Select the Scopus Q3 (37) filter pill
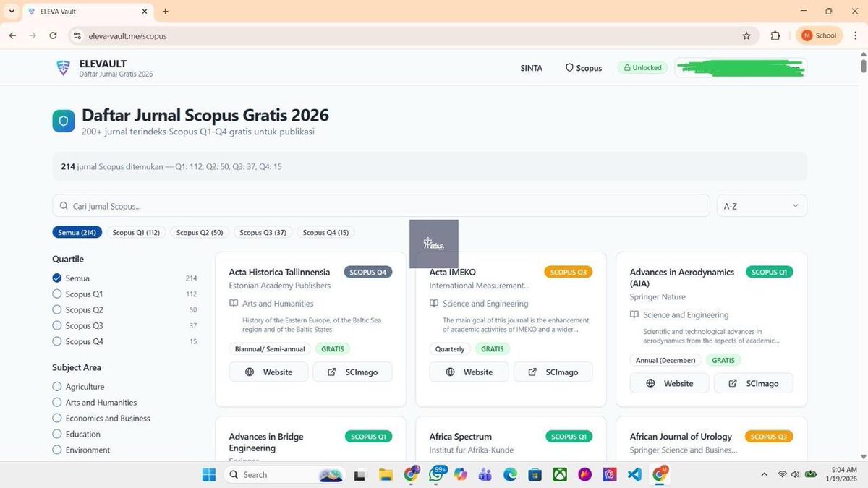868x488 pixels. 263,232
